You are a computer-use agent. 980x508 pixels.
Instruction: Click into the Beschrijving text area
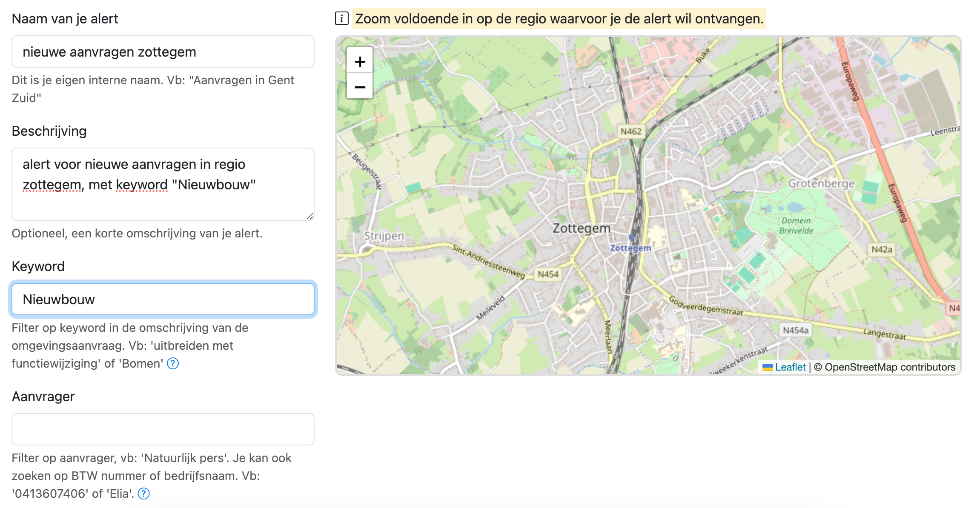163,184
